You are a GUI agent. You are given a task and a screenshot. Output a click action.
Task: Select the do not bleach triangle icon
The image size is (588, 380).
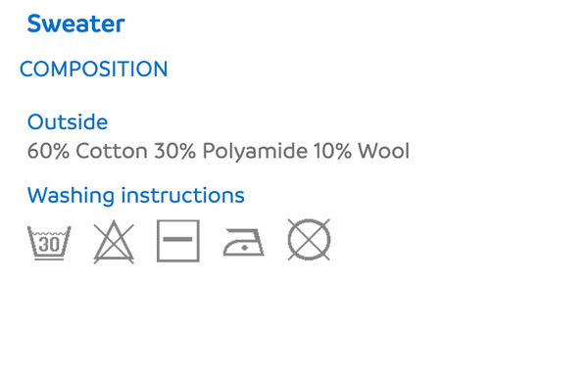pyautogui.click(x=114, y=242)
